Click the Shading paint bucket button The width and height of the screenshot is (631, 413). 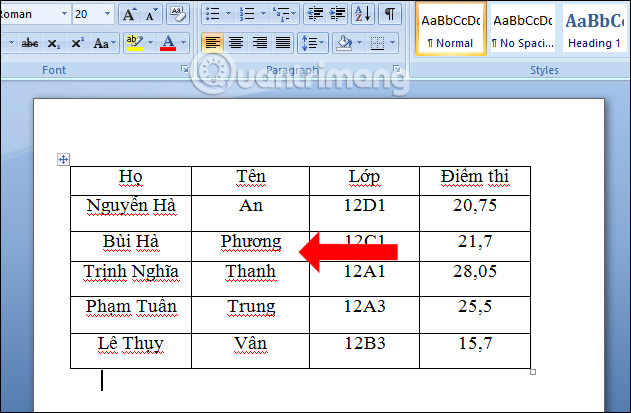pyautogui.click(x=344, y=43)
